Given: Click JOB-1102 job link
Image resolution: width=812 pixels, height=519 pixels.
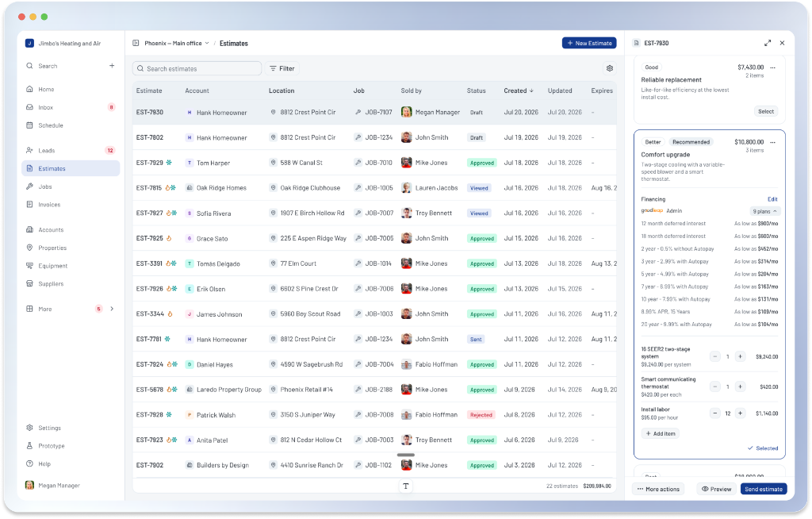Looking at the screenshot, I should 378,466.
